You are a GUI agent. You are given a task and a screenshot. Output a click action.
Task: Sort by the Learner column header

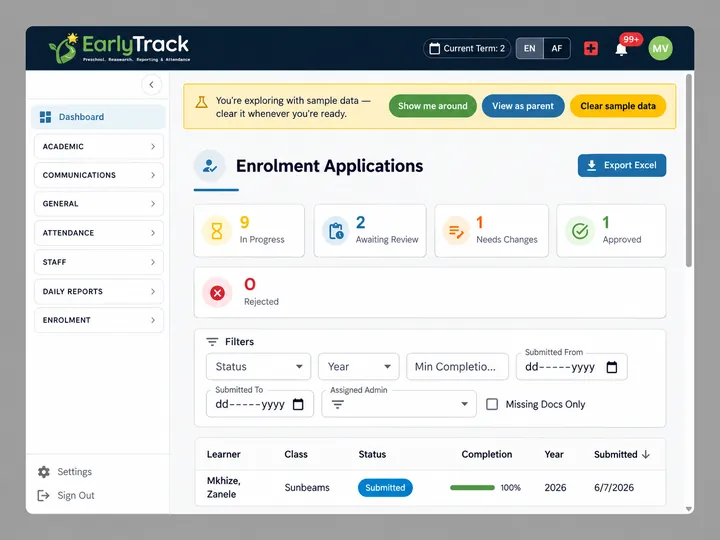(224, 454)
